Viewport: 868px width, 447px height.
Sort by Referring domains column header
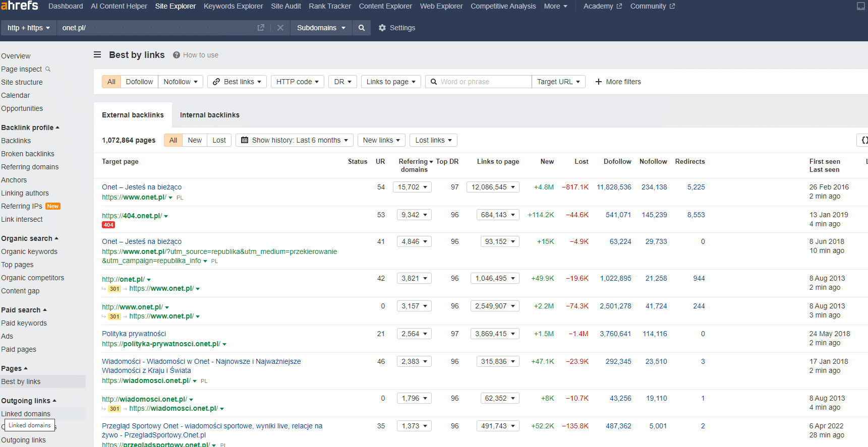coord(414,165)
